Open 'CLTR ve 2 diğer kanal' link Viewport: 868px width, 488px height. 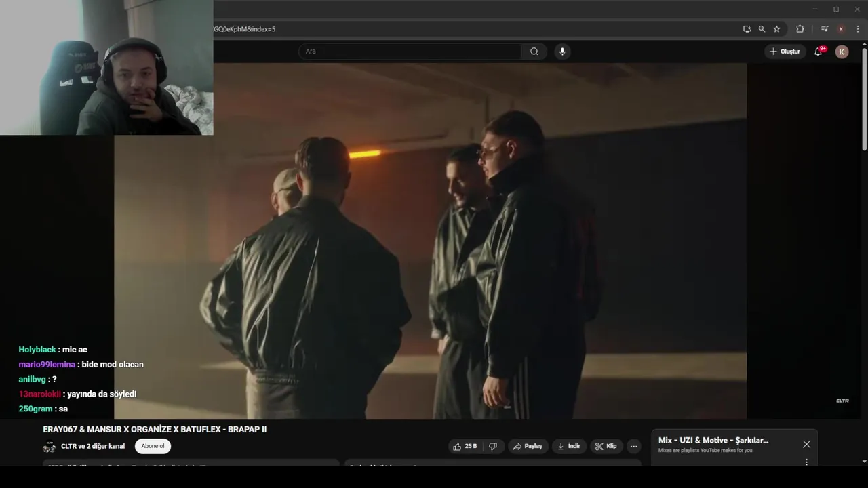click(x=93, y=446)
